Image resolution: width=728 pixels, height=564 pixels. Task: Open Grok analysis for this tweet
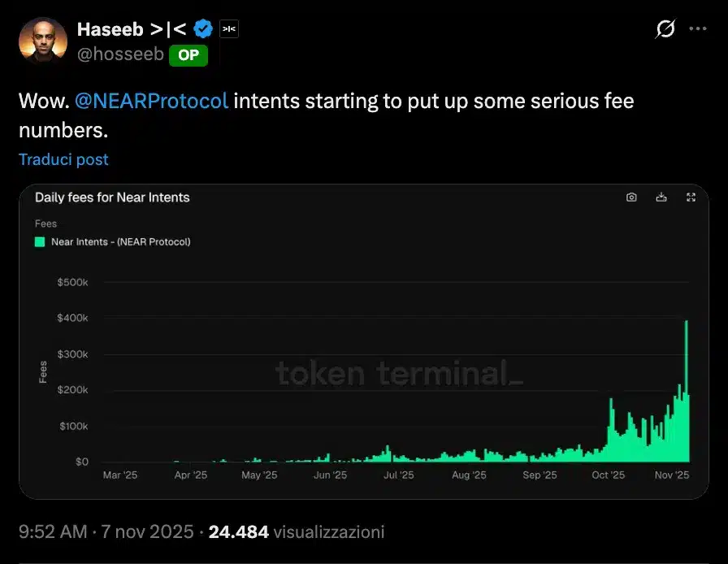[665, 29]
